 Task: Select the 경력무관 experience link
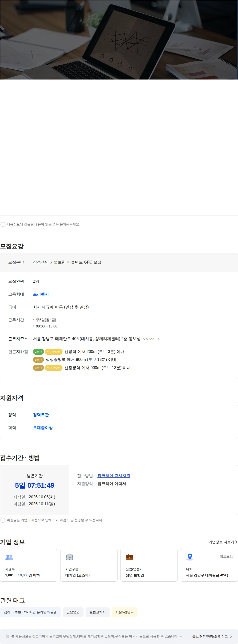(x=41, y=415)
